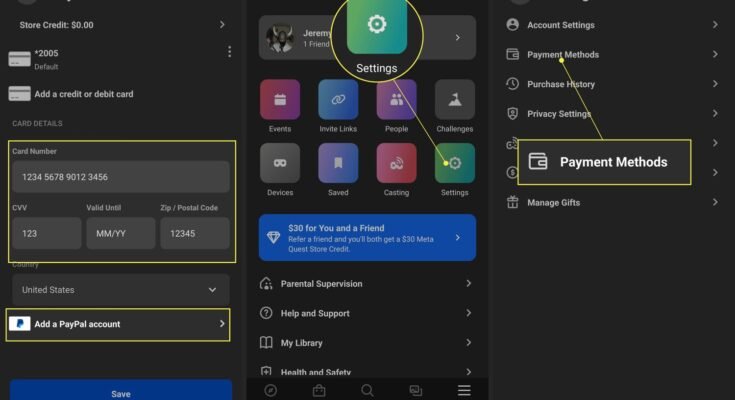
Task: Open the $30 for You and a Friend banner
Action: click(367, 238)
